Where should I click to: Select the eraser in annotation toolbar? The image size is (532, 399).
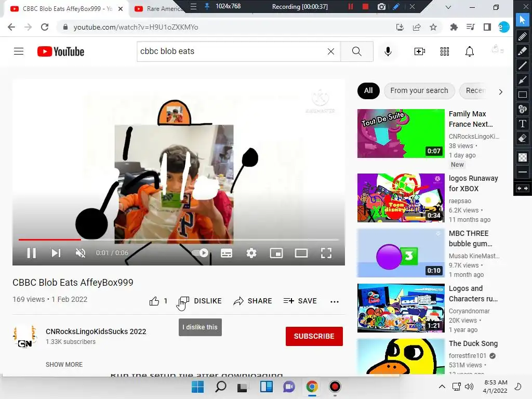pos(523,138)
